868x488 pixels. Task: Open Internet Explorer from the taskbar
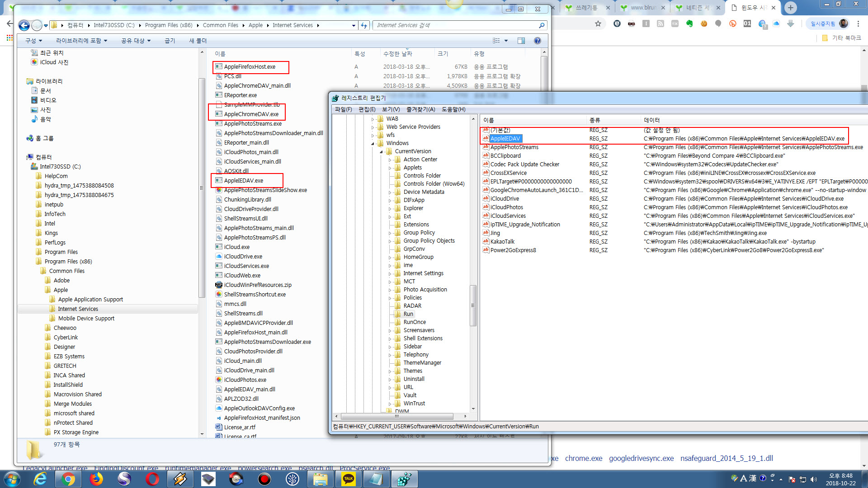(40, 479)
